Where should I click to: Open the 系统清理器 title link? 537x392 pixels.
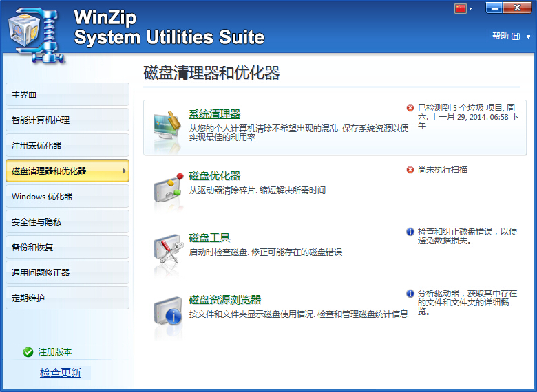215,114
